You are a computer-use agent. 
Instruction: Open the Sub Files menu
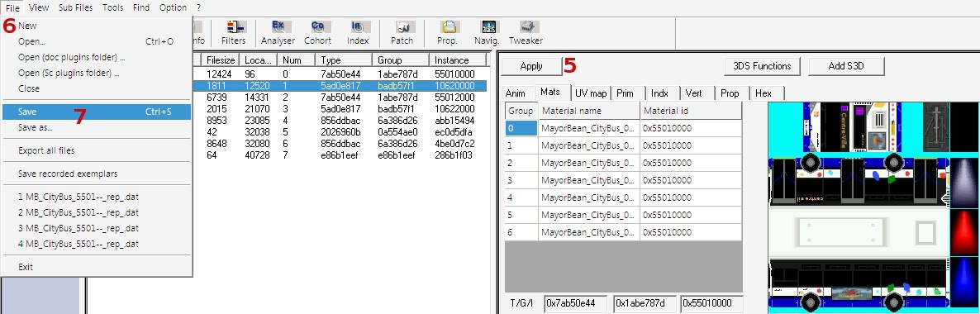coord(76,7)
